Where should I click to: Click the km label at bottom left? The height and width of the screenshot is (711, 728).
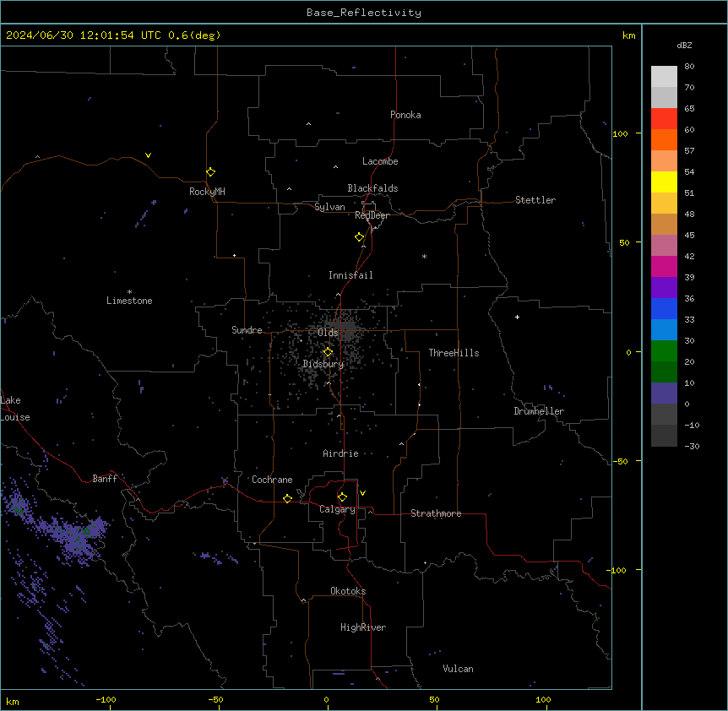tap(13, 701)
